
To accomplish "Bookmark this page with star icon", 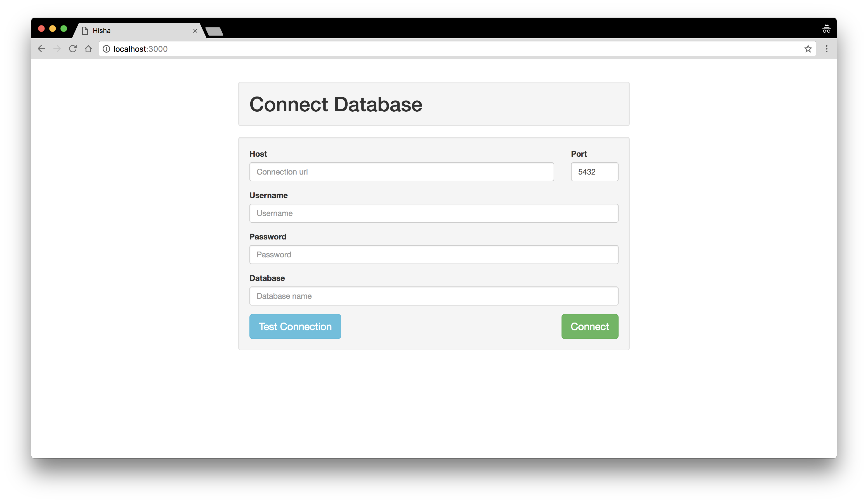I will [808, 49].
